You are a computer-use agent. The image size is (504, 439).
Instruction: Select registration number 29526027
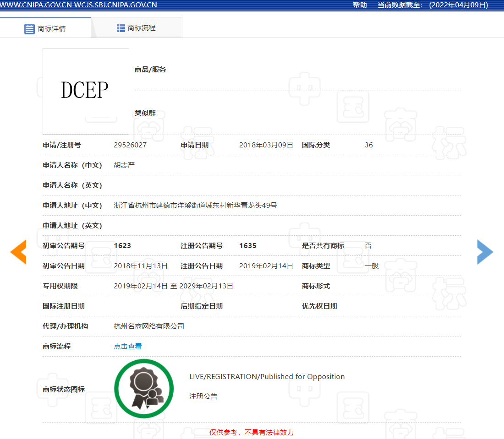(130, 145)
